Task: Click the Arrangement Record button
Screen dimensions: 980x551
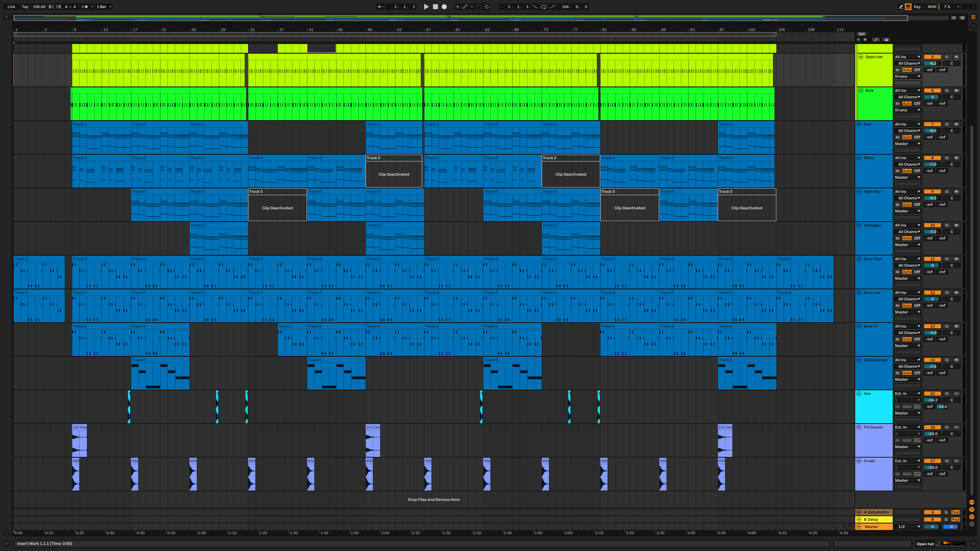Action: point(444,7)
